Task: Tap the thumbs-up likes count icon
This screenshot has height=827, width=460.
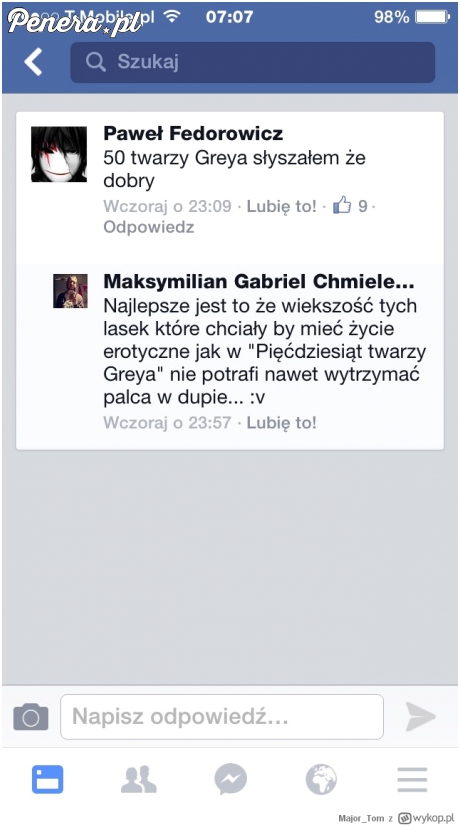Action: coord(342,205)
